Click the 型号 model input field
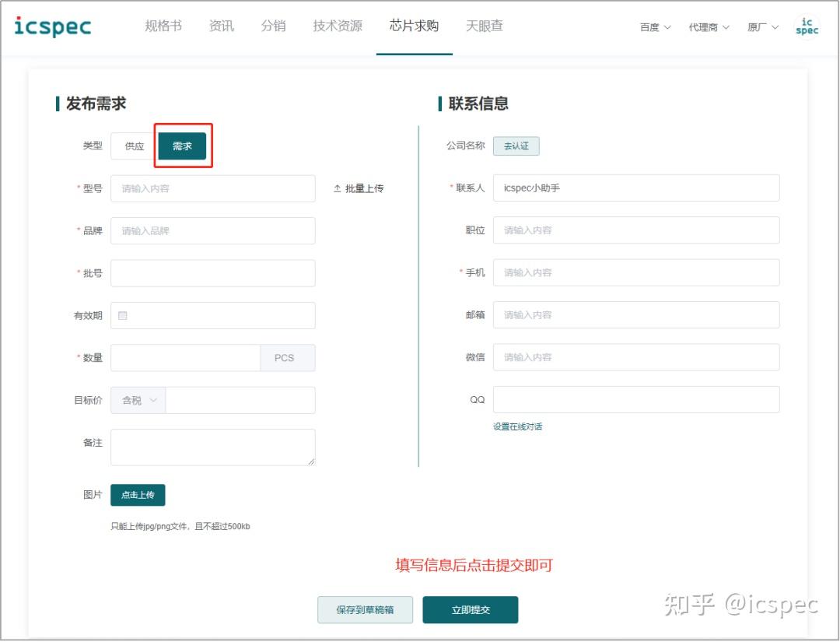This screenshot has width=840, height=642. (x=212, y=188)
